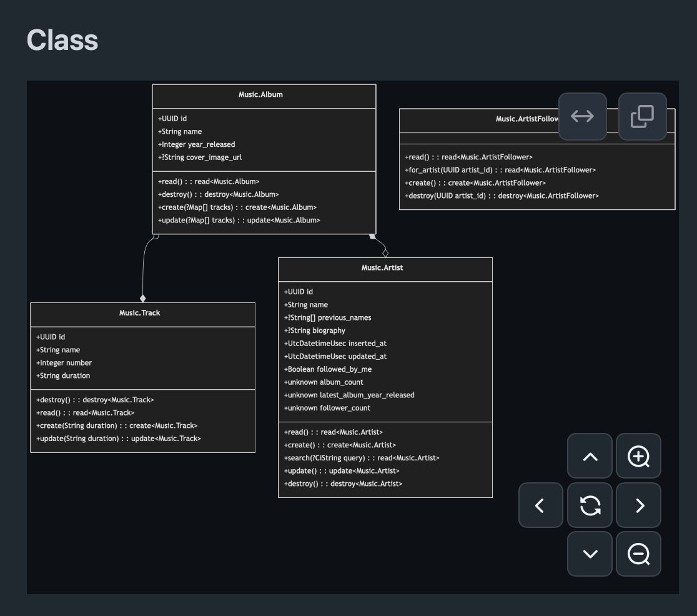Click the expand diagram width icon
697x616 pixels.
point(582,117)
